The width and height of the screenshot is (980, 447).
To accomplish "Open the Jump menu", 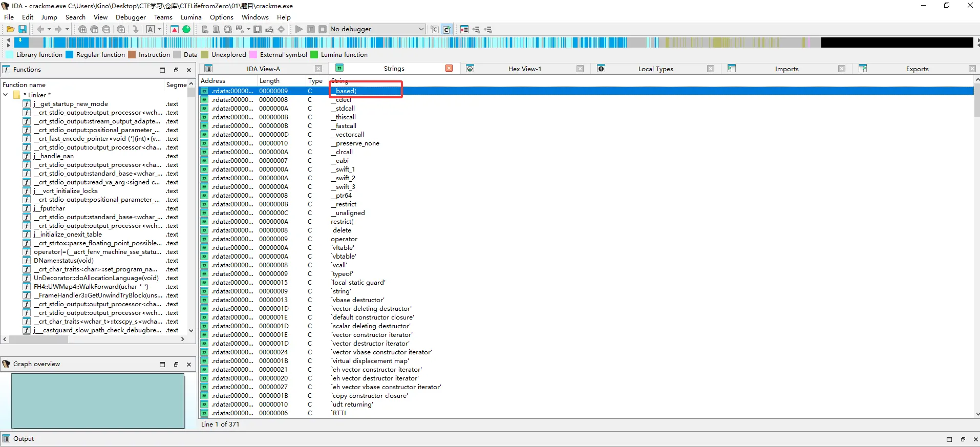I will pyautogui.click(x=49, y=17).
